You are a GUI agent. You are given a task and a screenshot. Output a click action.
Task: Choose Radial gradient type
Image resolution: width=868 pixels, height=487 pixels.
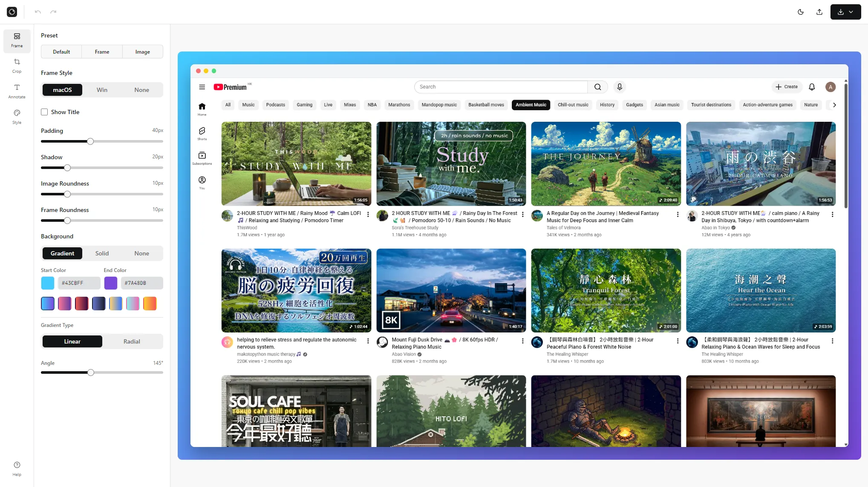pos(132,341)
